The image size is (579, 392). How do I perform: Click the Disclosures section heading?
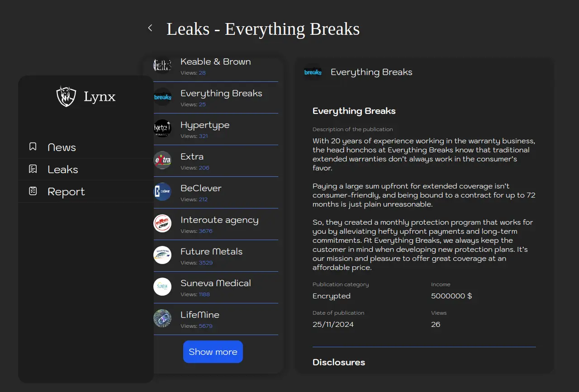point(339,362)
